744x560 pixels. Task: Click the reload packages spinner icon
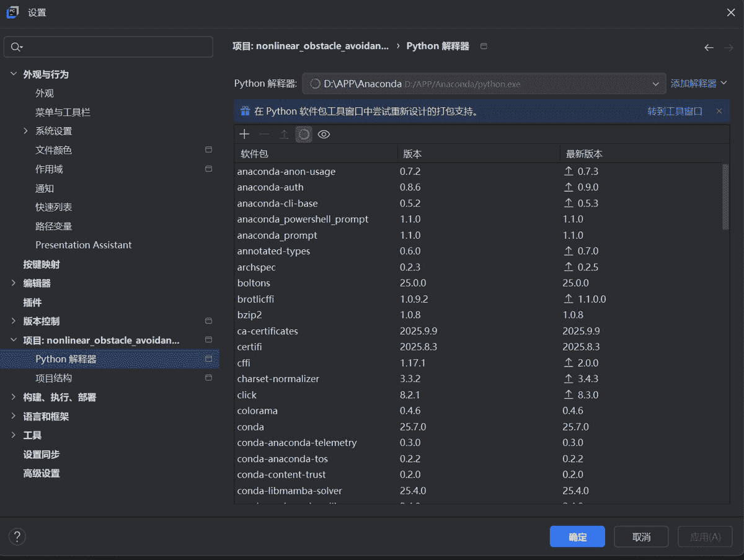(x=304, y=134)
